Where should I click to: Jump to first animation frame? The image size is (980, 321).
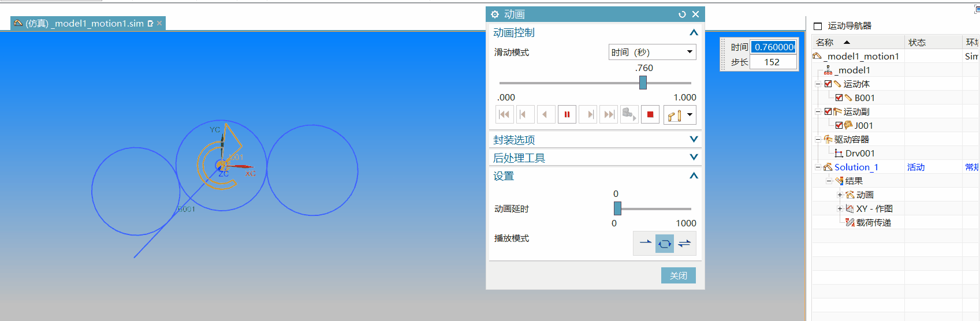504,114
